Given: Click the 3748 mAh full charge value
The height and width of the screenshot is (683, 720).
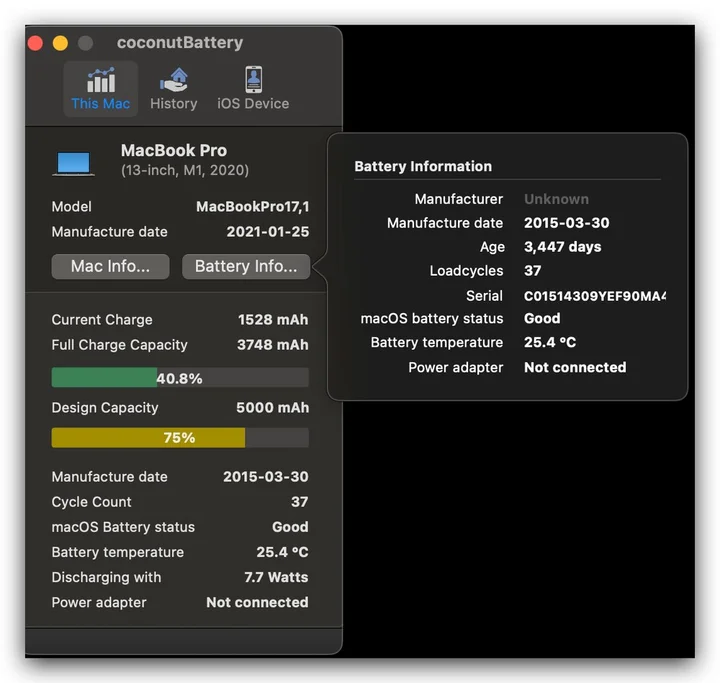Looking at the screenshot, I should (272, 345).
